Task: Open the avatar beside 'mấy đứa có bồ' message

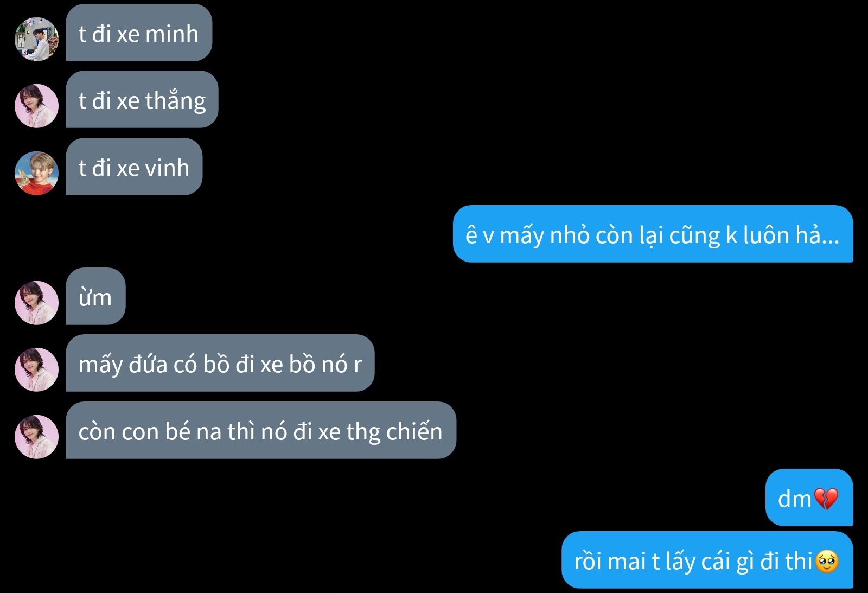Action: coord(36,369)
